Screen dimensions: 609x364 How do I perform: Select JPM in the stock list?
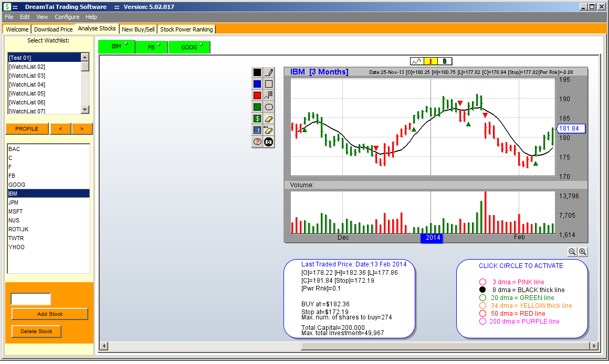48,202
